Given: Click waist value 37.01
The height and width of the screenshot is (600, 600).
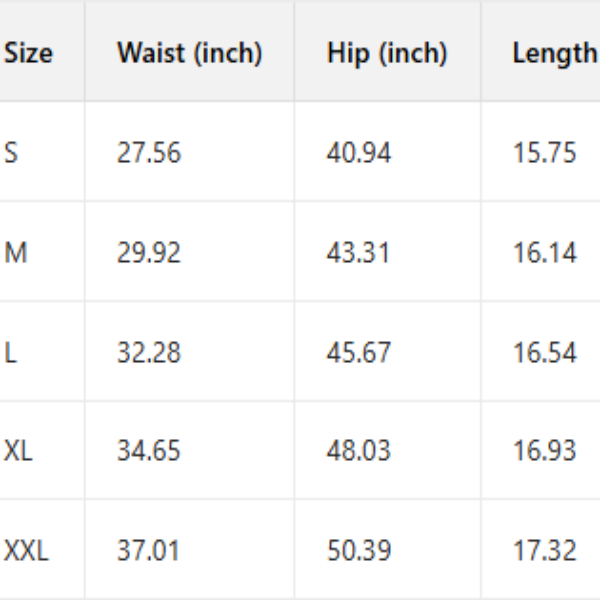Looking at the screenshot, I should tap(149, 551).
